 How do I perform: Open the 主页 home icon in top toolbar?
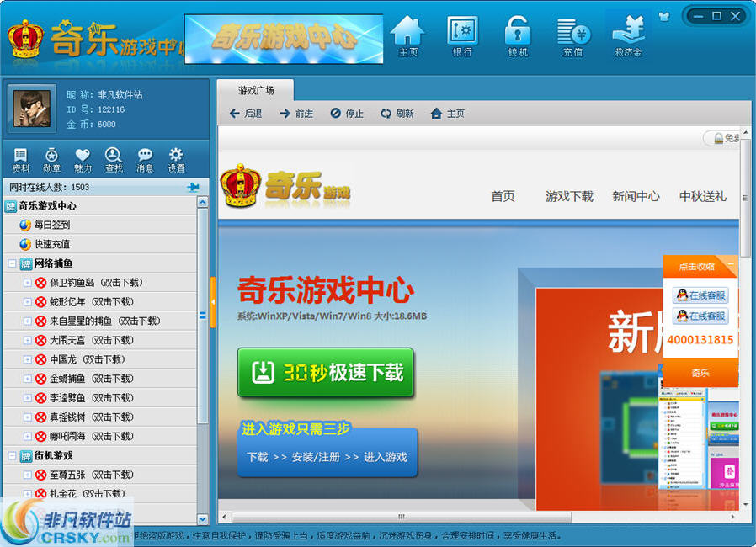coord(407,37)
